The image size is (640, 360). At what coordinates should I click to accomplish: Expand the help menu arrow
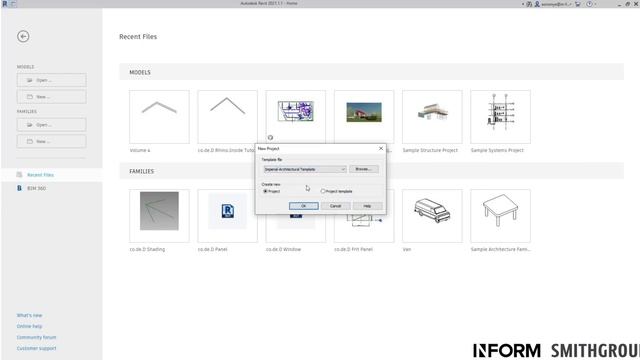(595, 4)
